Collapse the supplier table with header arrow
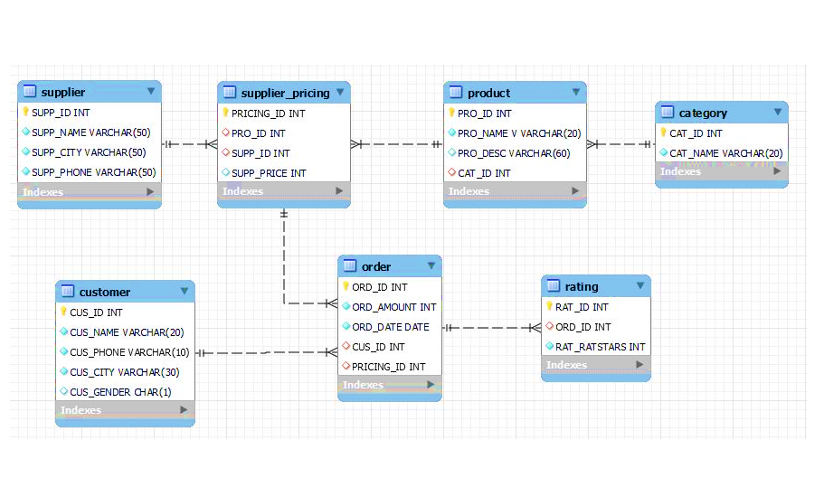Viewport: 817px width, 504px height. (x=151, y=91)
